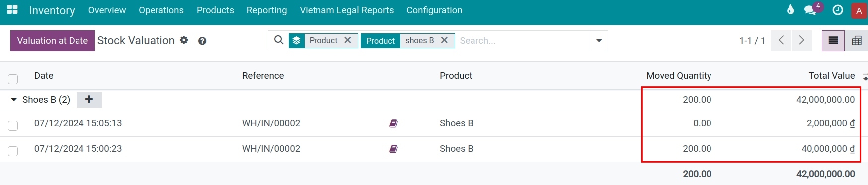Click the plus button in Shoes B group

(89, 100)
